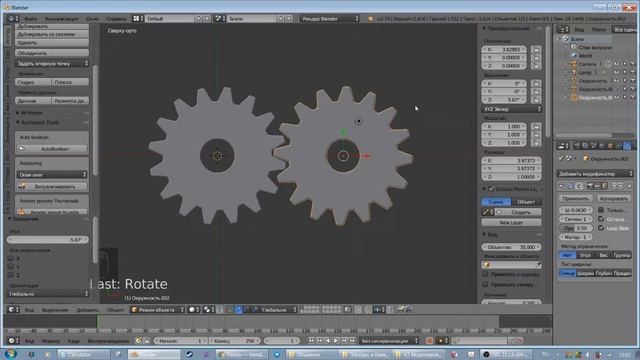The height and width of the screenshot is (360, 640).
Task: Open the object interaction mode dropdown
Action: (158, 310)
